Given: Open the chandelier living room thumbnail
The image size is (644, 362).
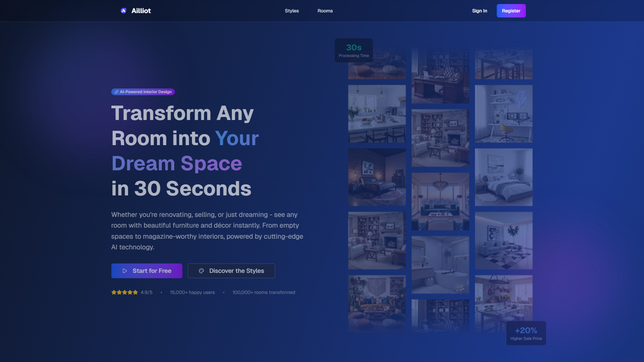Looking at the screenshot, I should tap(440, 201).
